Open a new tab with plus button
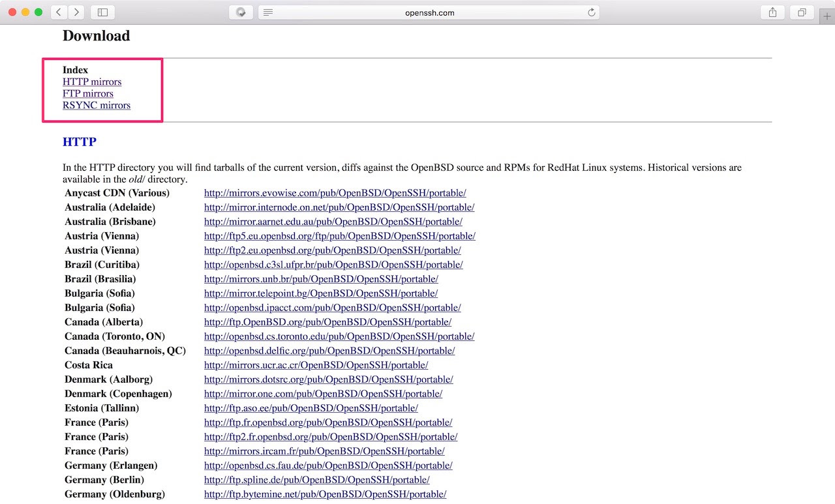Screen dimensions: 835x504 827,16
